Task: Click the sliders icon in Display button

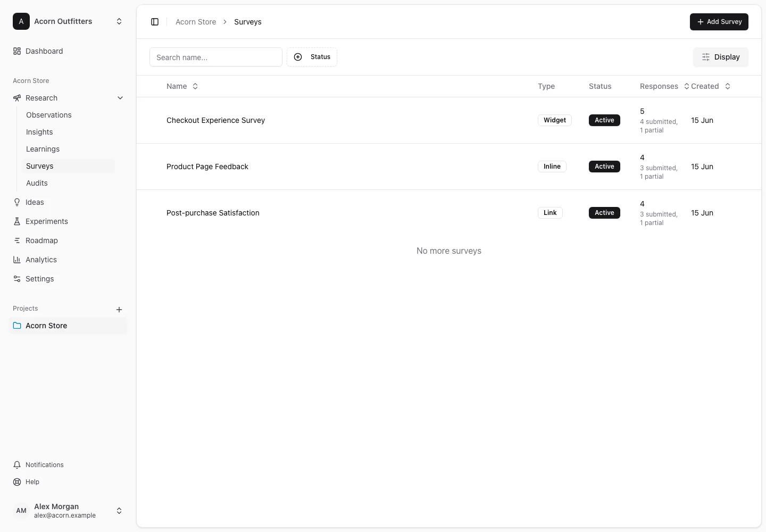Action: pyautogui.click(x=706, y=57)
